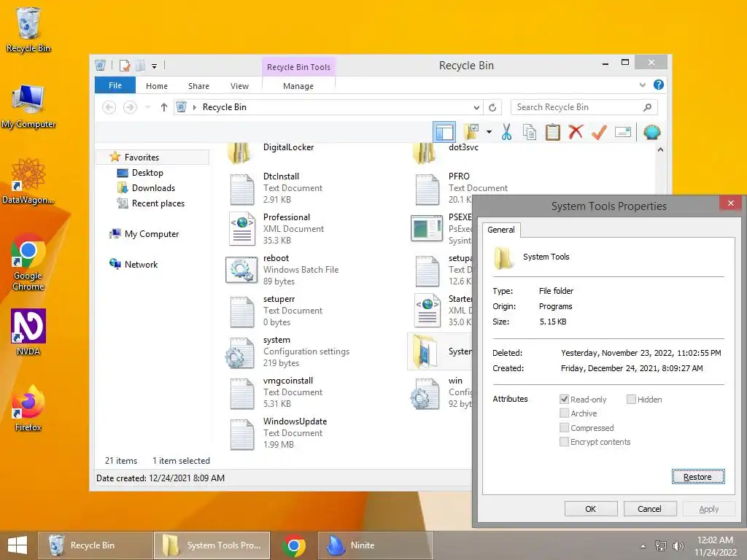Go Forward using the right arrow

pyautogui.click(x=130, y=107)
